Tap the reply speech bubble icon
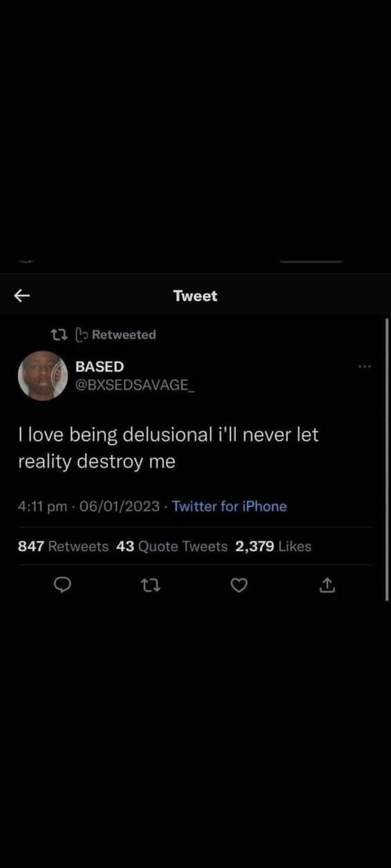This screenshot has height=868, width=391. 62,585
